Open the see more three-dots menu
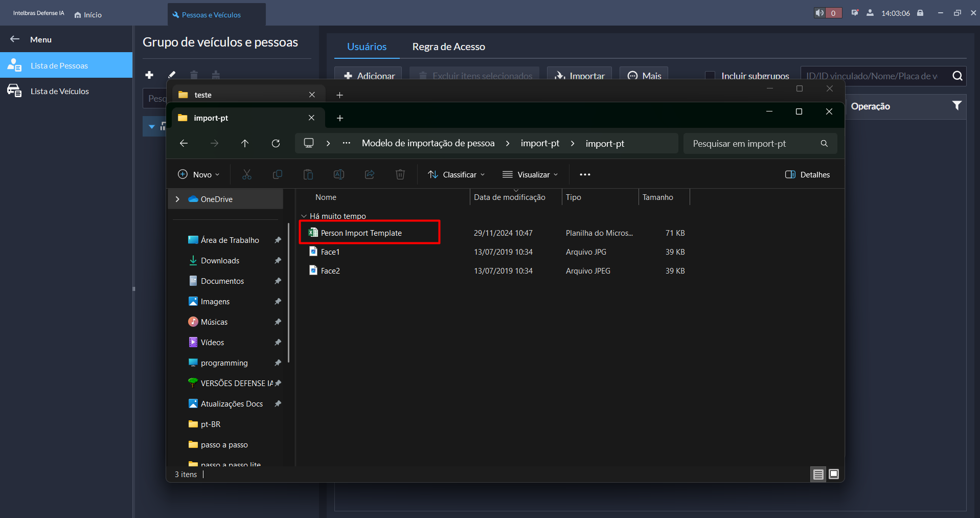 pos(585,175)
